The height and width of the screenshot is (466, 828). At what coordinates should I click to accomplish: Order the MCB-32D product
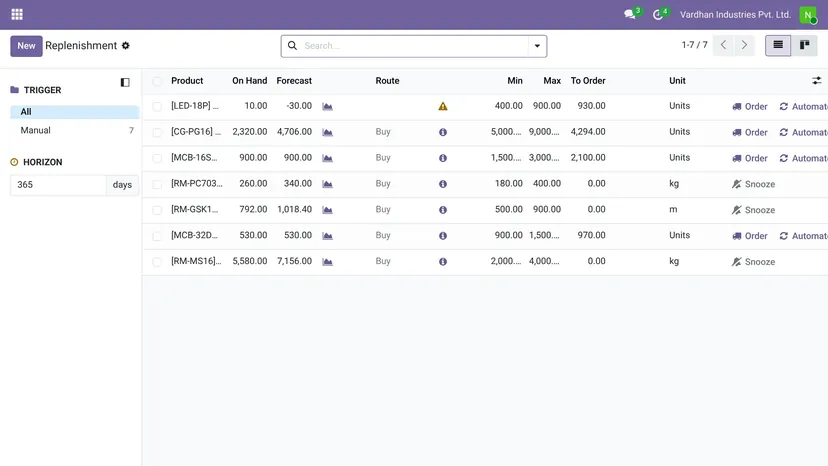coord(750,236)
